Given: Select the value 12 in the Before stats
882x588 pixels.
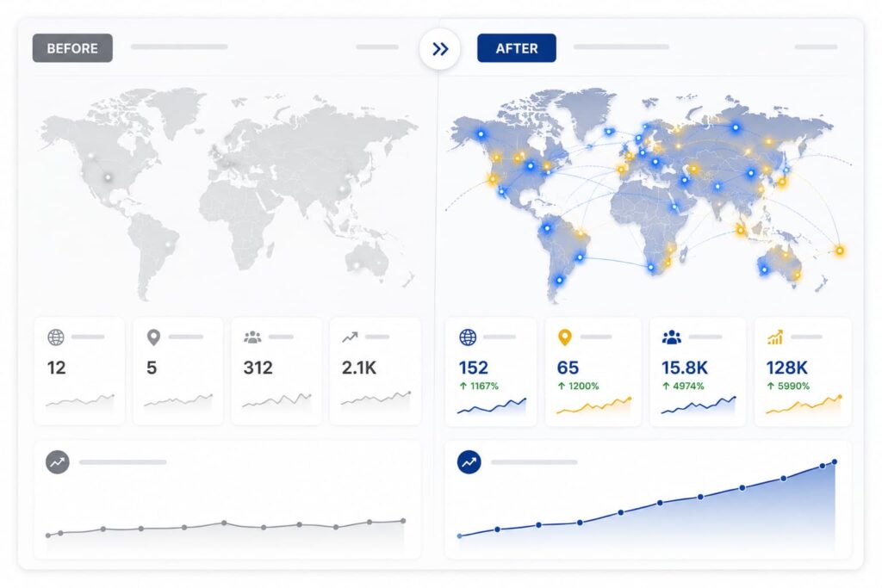Looking at the screenshot, I should 56,368.
